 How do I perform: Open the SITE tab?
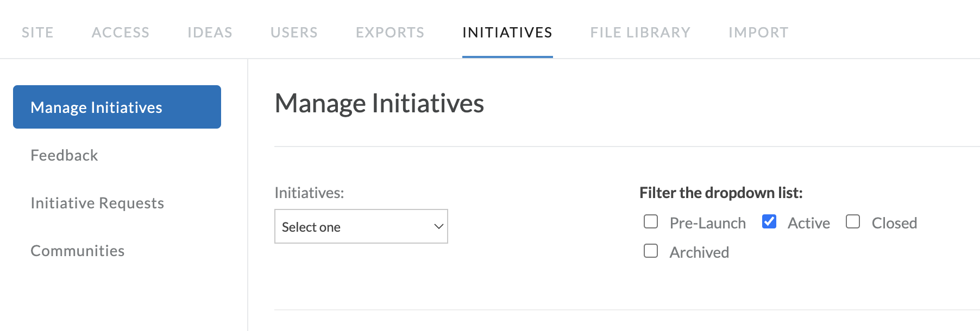[37, 33]
